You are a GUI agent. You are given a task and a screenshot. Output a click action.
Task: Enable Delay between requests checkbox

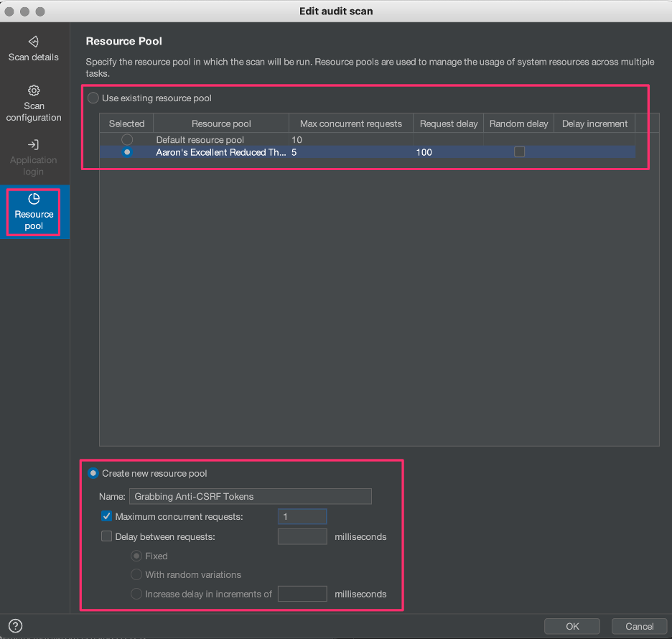click(x=106, y=536)
